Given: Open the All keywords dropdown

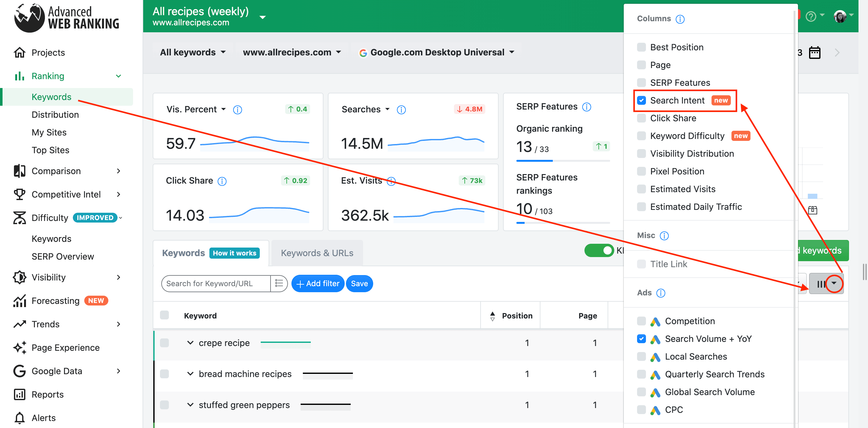Looking at the screenshot, I should click(193, 52).
